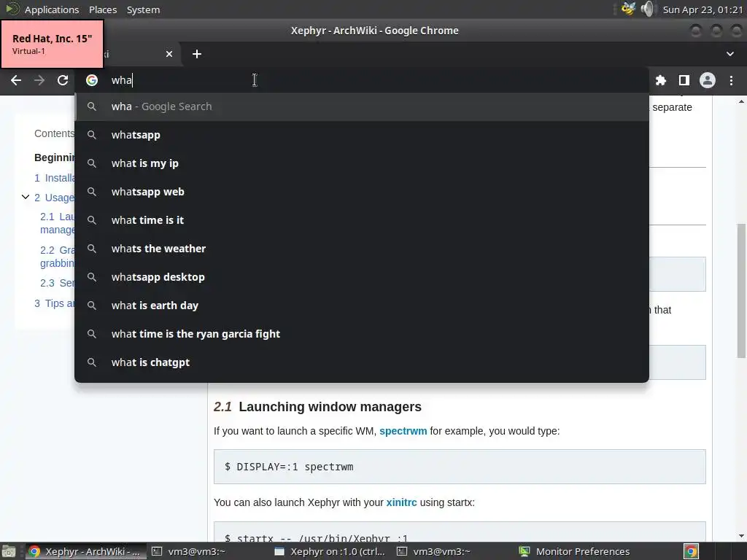Close the current Chrome tab
The image size is (747, 560).
(x=169, y=54)
